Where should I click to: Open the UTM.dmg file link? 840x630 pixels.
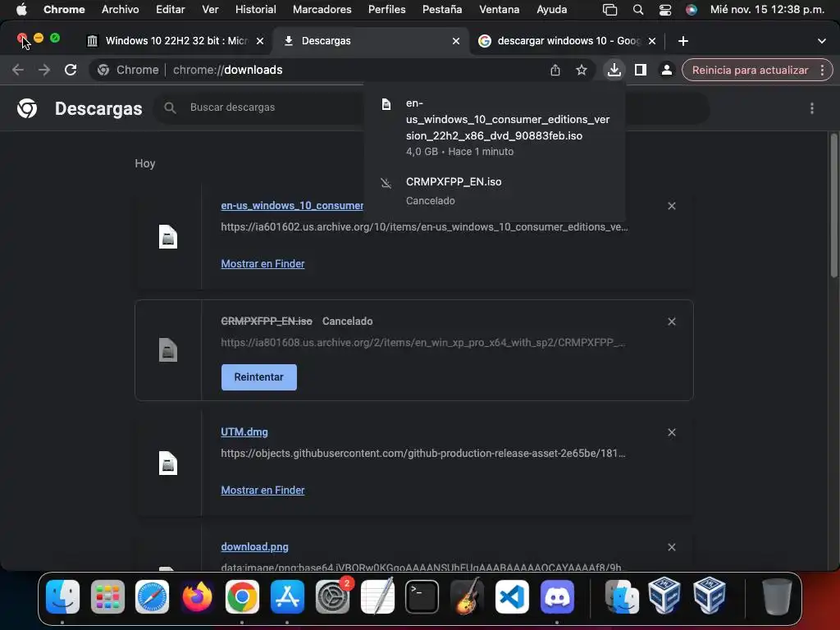click(244, 431)
